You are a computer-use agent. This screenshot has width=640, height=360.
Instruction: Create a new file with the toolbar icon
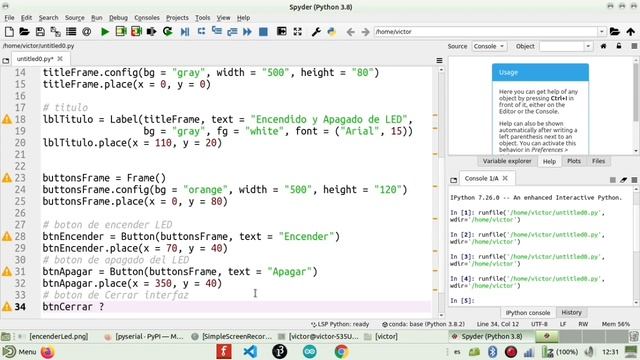[9, 31]
